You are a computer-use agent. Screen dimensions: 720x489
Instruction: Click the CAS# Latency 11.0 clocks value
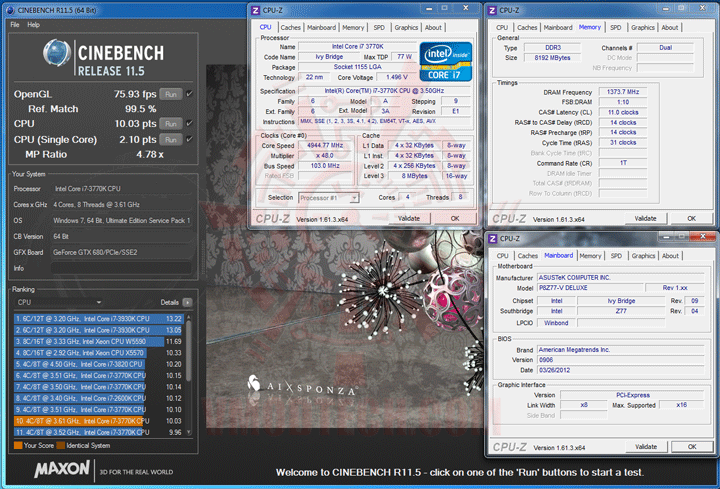[x=623, y=112]
